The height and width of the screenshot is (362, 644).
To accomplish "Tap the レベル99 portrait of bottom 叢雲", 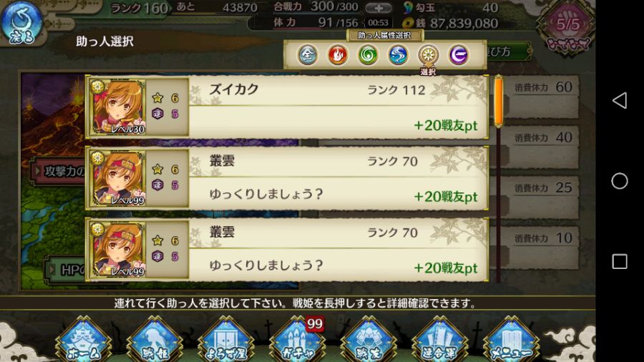I will click(x=118, y=250).
